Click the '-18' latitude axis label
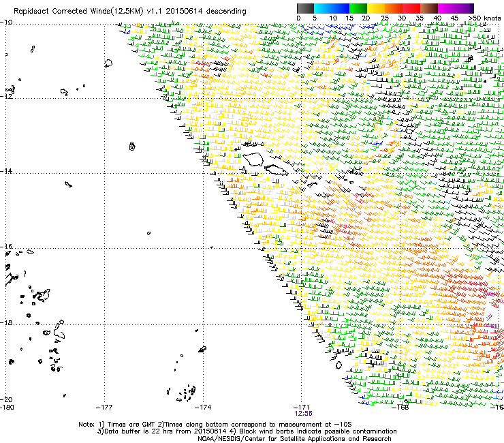Screen dimensions: 504x443 [6, 322]
